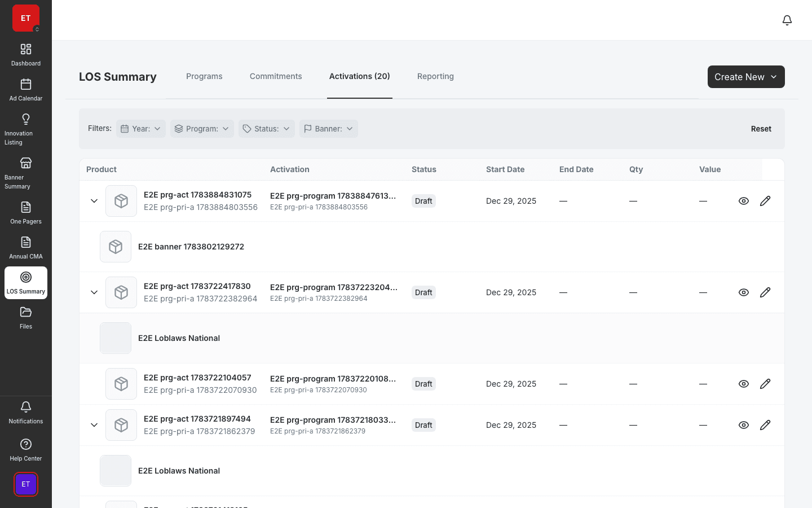View activation E2E prg-act 1783884831075 via eye icon
Image resolution: width=812 pixels, height=508 pixels.
(x=744, y=201)
